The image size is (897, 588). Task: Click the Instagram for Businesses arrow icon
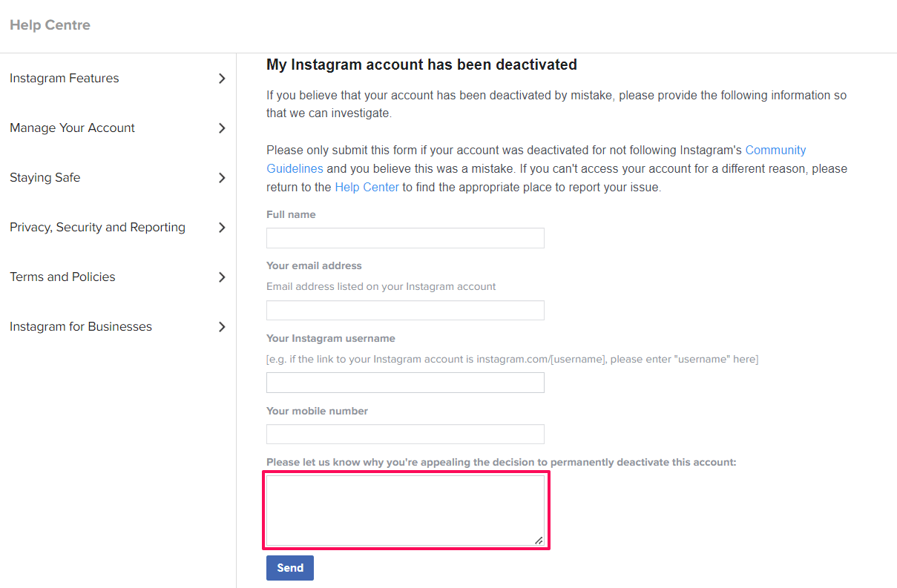coord(222,327)
